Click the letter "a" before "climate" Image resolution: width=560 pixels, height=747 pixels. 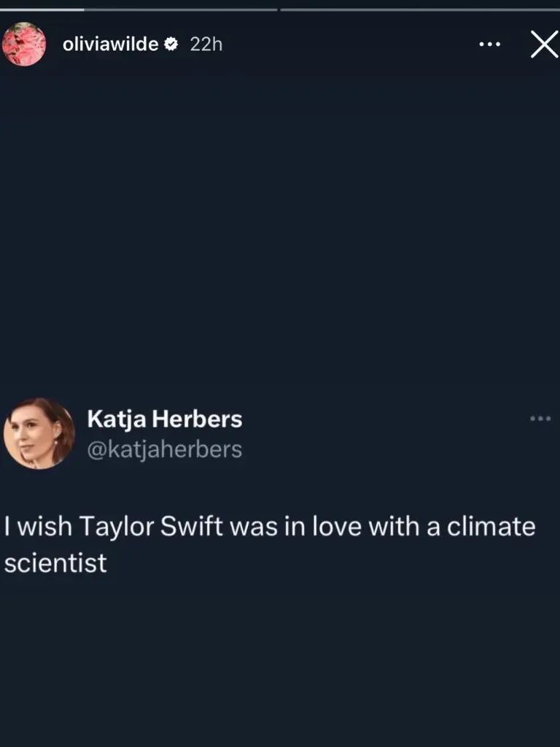pyautogui.click(x=433, y=528)
